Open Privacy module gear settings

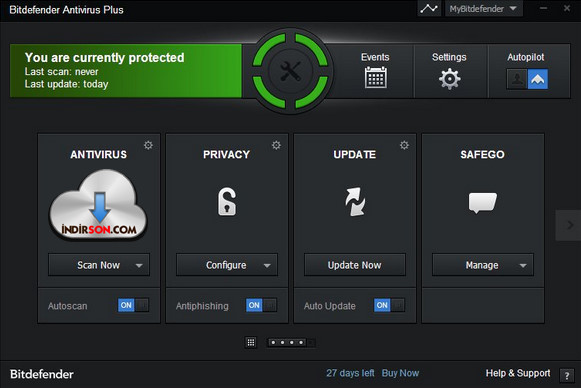click(276, 145)
